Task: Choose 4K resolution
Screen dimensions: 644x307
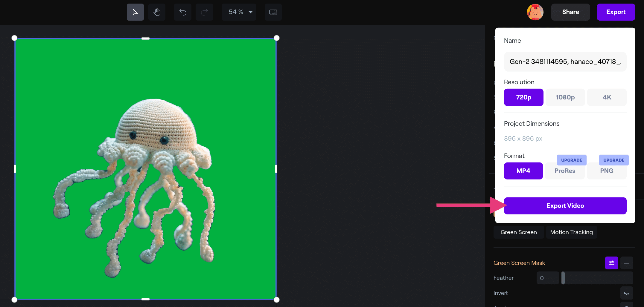Action: click(607, 97)
